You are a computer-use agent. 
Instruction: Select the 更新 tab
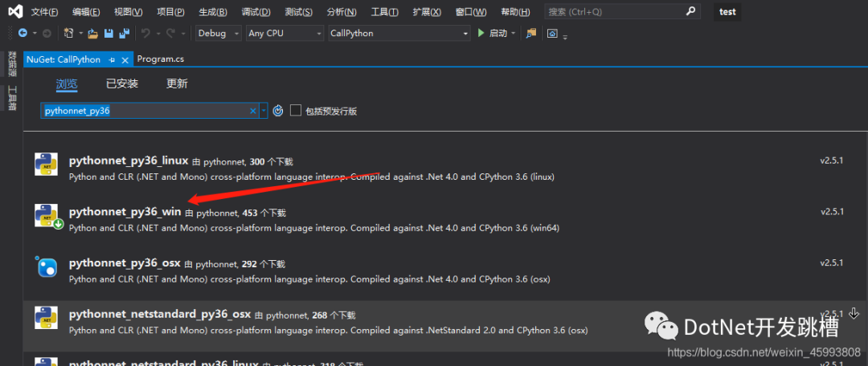(177, 84)
